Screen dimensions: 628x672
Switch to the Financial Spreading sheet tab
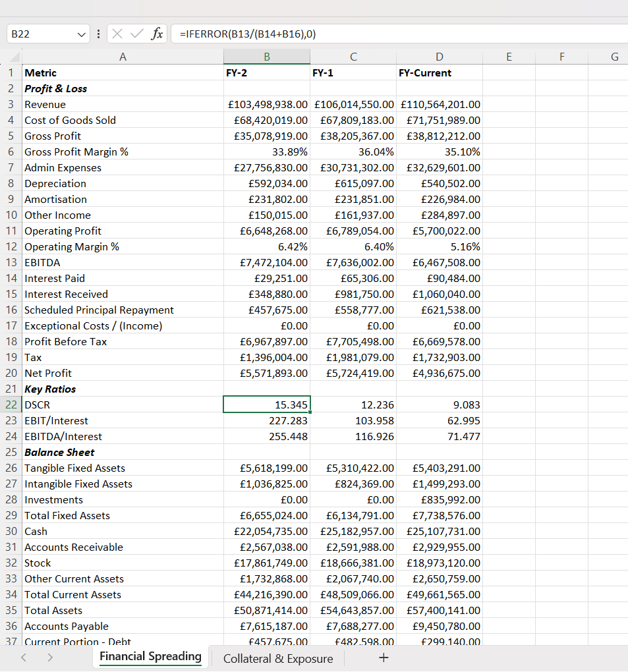pos(150,657)
